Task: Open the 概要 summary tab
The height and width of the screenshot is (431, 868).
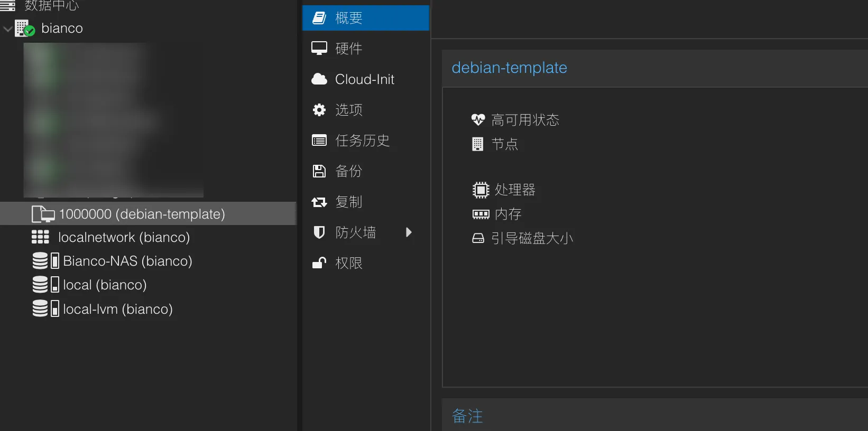Action: pos(349,18)
